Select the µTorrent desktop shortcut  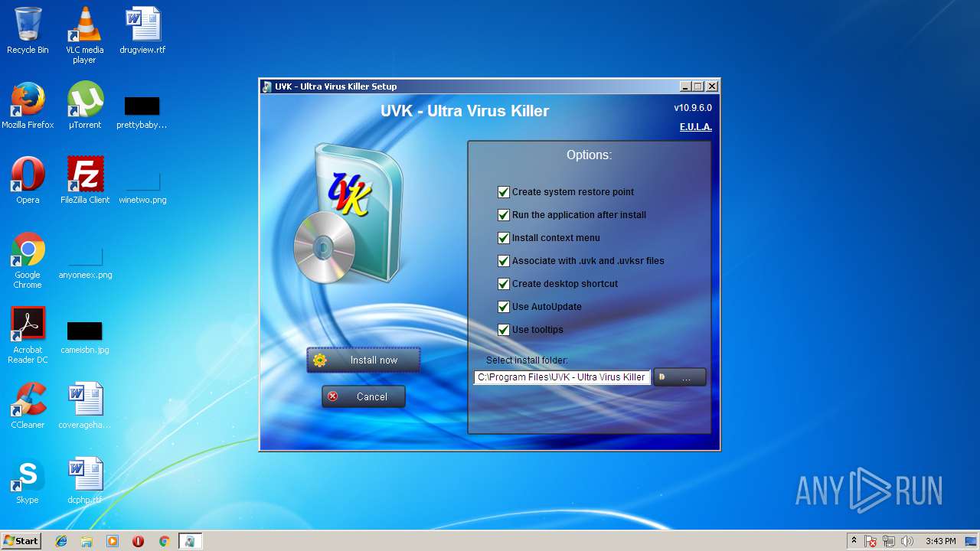click(x=85, y=106)
